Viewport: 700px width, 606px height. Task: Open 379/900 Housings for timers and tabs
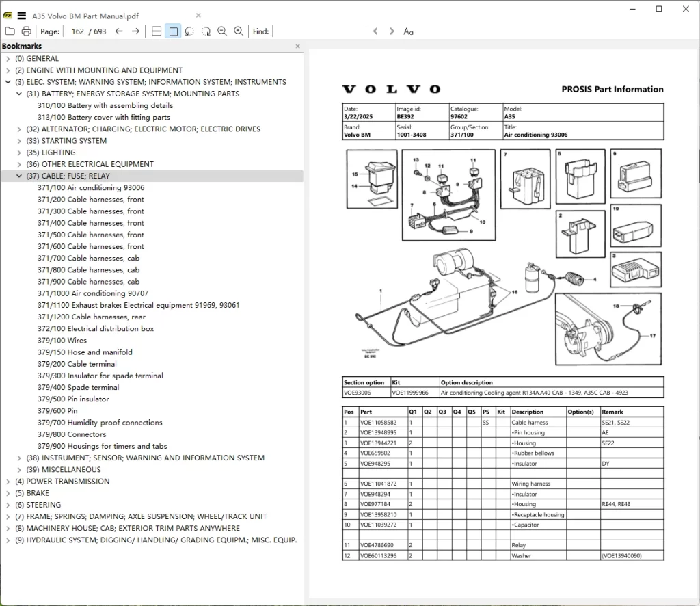tap(103, 446)
